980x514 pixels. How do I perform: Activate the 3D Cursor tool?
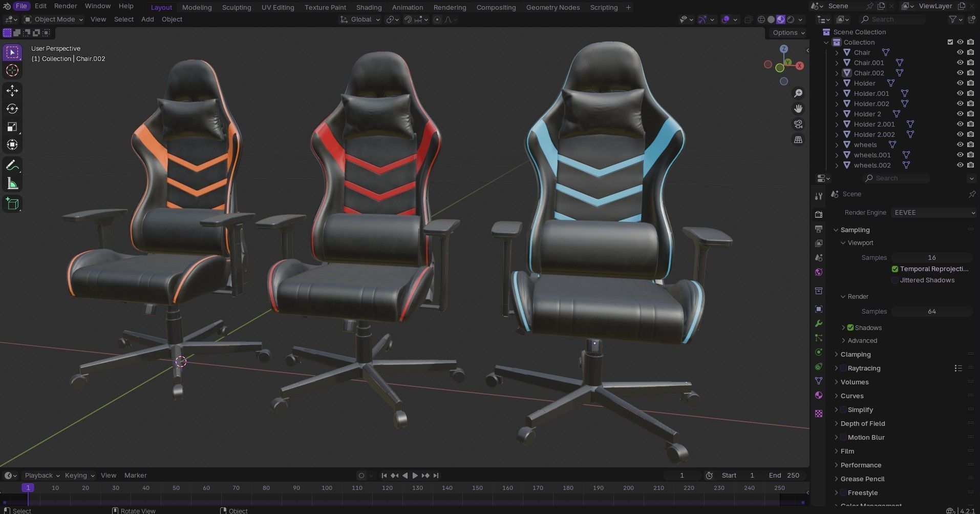[12, 70]
